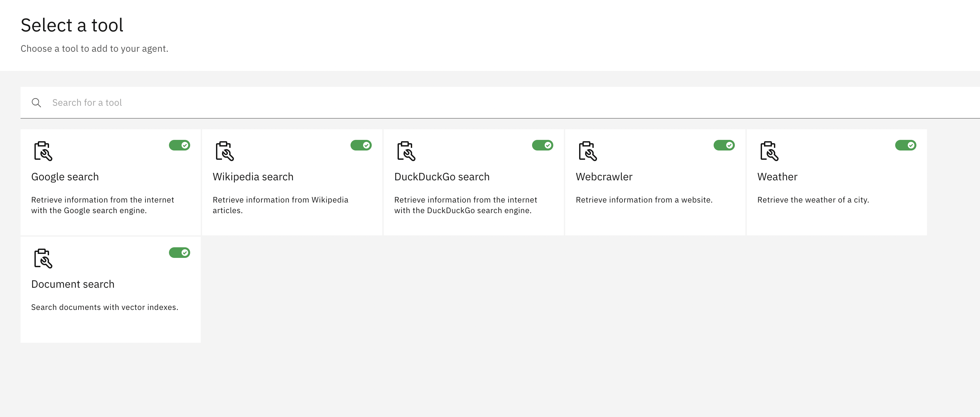980x417 pixels.
Task: Toggle the Weather tool switch
Action: [x=905, y=145]
